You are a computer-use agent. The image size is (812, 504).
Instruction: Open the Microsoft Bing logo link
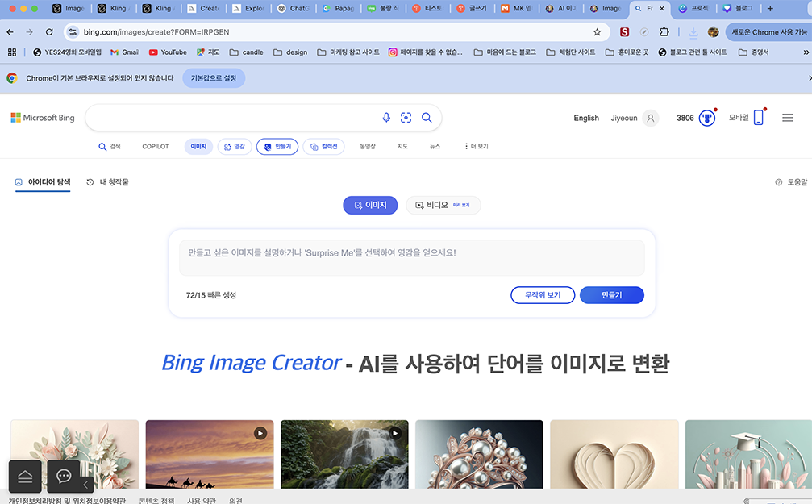point(43,118)
